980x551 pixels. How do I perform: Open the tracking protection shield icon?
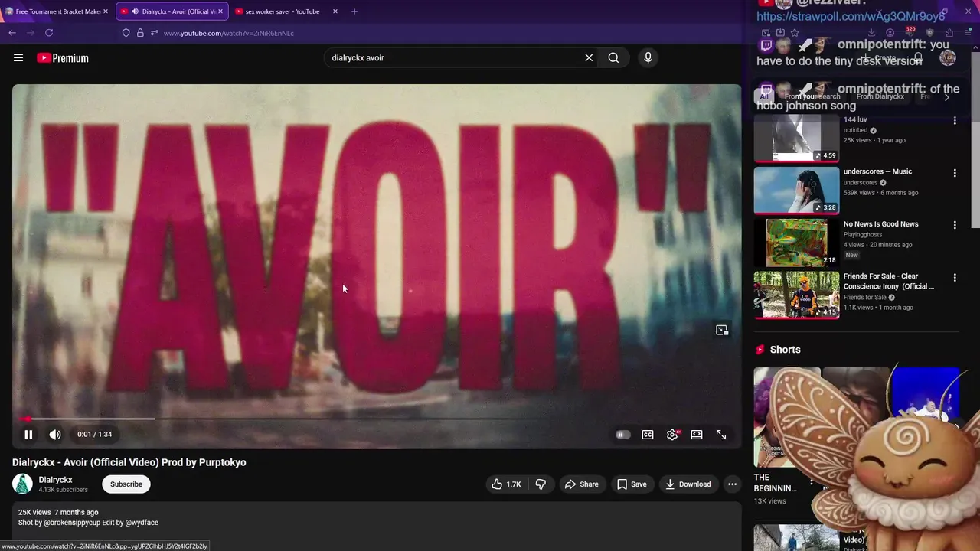126,33
